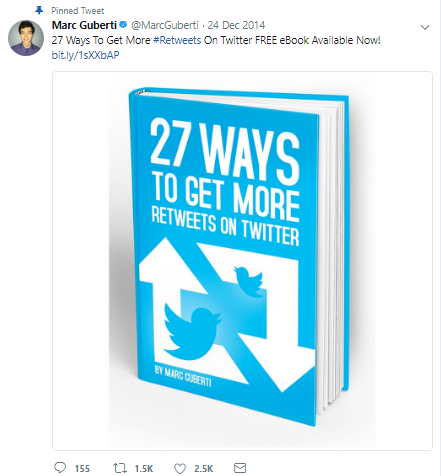Open the #Retweets hashtag link
Image resolution: width=441 pixels, height=476 pixels.
pyautogui.click(x=177, y=40)
